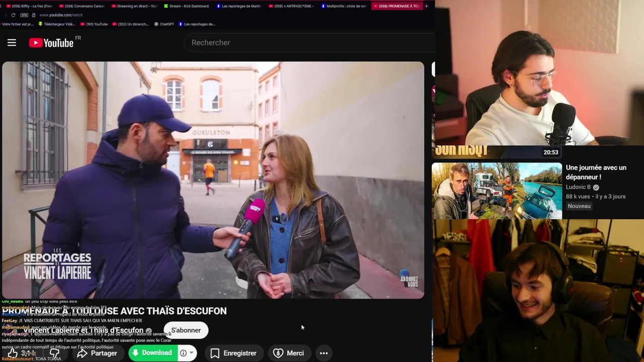Switch to the 'Streaming en direct' tab

coord(134,6)
